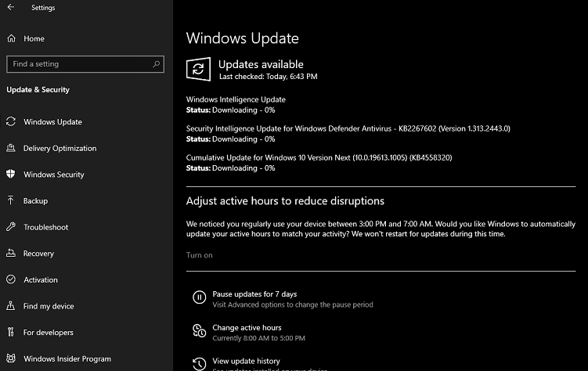Click the Windows Update page title
The width and height of the screenshot is (588, 371).
click(x=242, y=38)
